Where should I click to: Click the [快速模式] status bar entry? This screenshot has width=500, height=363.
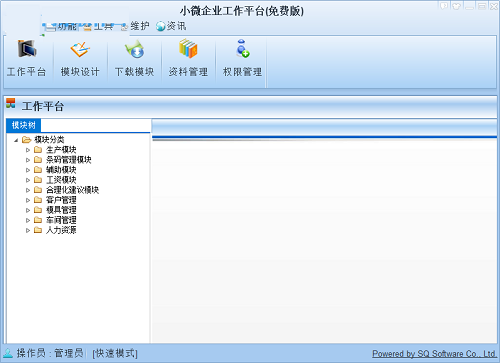pyautogui.click(x=115, y=353)
